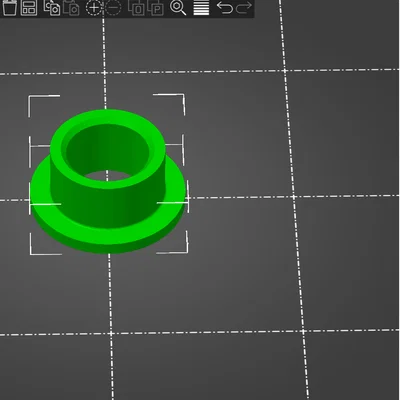Redo the last undone action
The image size is (400, 400).
click(x=244, y=7)
